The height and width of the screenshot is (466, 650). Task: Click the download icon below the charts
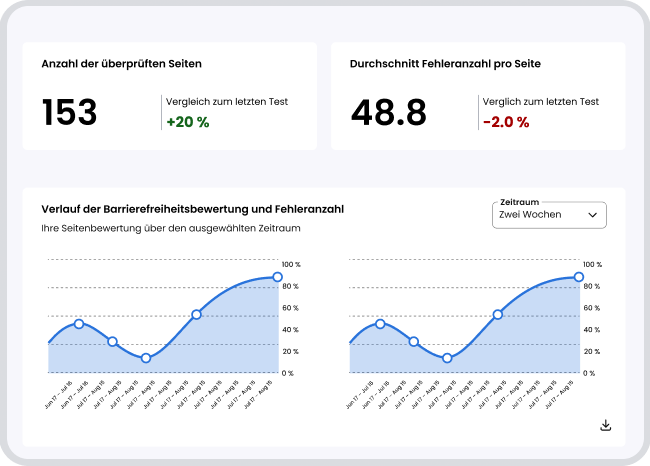(x=605, y=425)
